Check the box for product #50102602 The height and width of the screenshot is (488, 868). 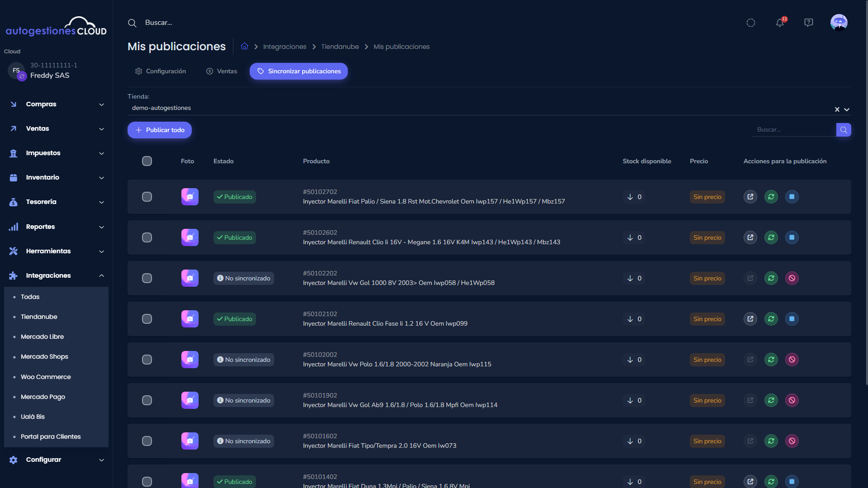(x=147, y=237)
